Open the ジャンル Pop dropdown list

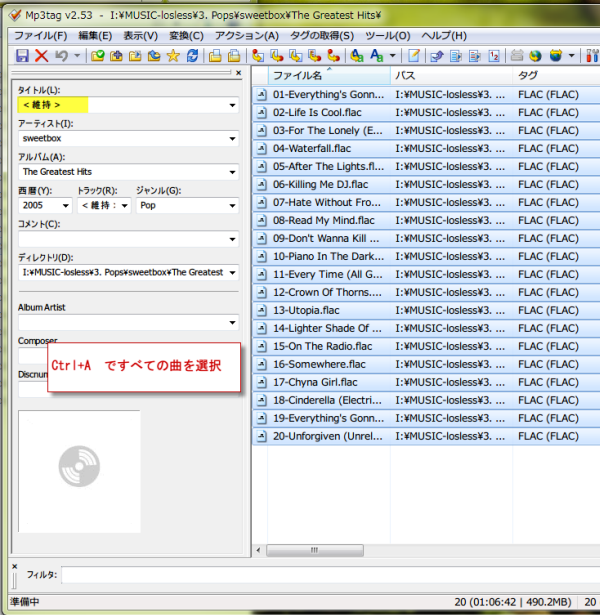(232, 205)
